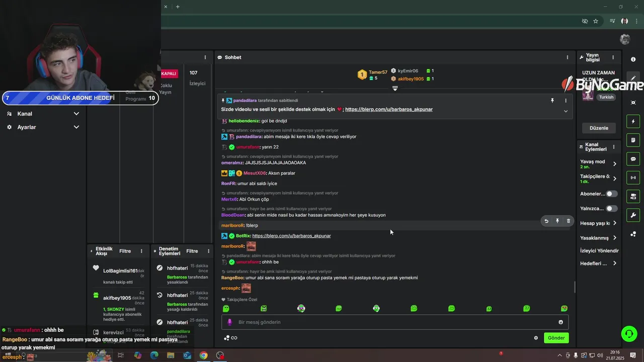This screenshot has width=644, height=362.
Task: Open Takipçilere özel options arrow
Action: [x=614, y=178]
